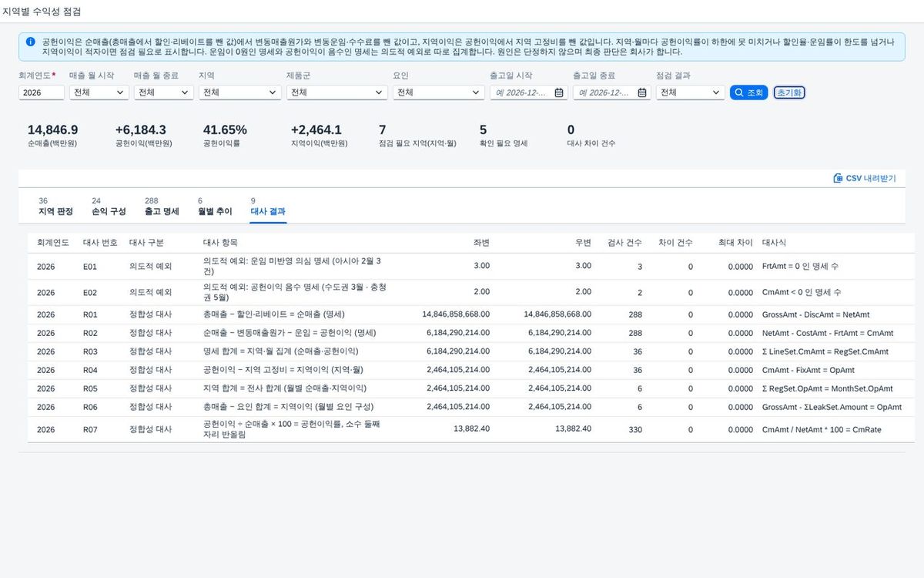Select row R04 in the table
924x578 pixels.
tap(471, 370)
